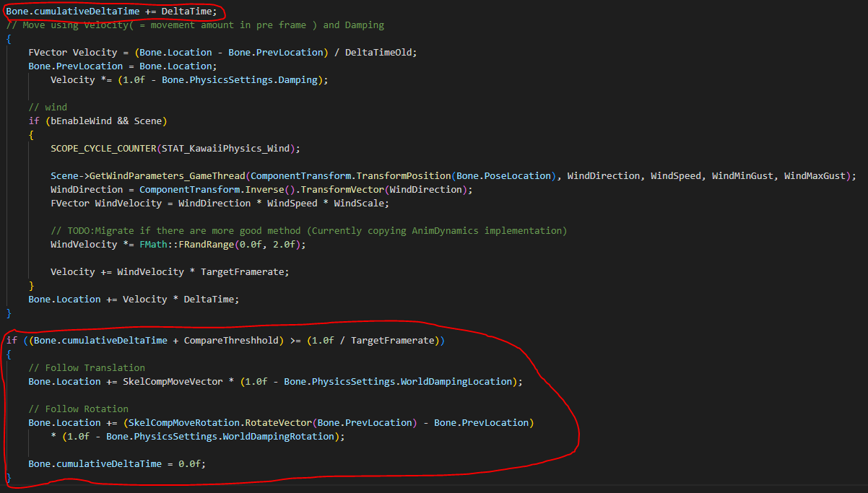Click 'Bone.cumulativeDeltaTime = 0.0f;' line
Screen dimensions: 868x493
point(117,463)
